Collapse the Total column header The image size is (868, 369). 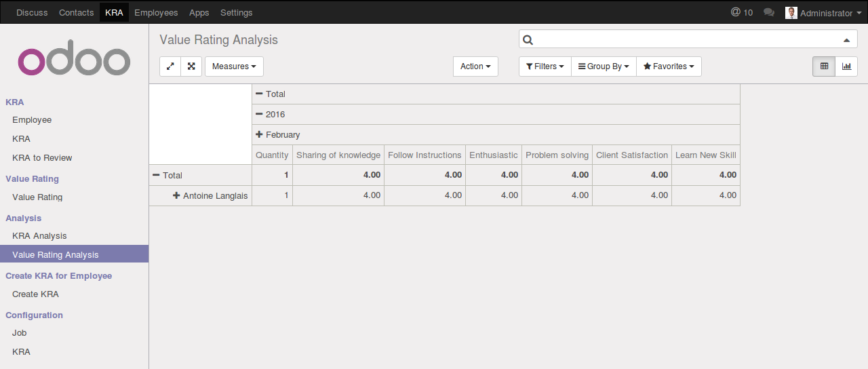(x=271, y=94)
